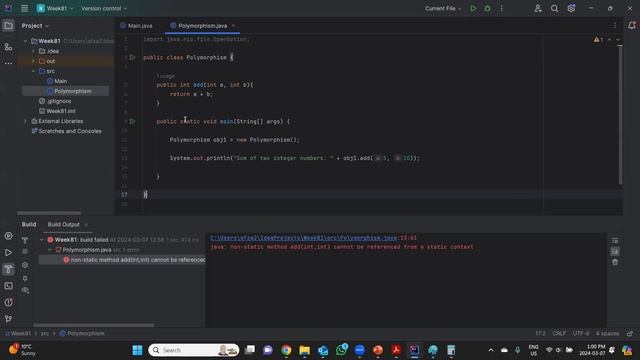Go to previous highlighted problem arrow
The width and height of the screenshot is (640, 360).
point(609,40)
